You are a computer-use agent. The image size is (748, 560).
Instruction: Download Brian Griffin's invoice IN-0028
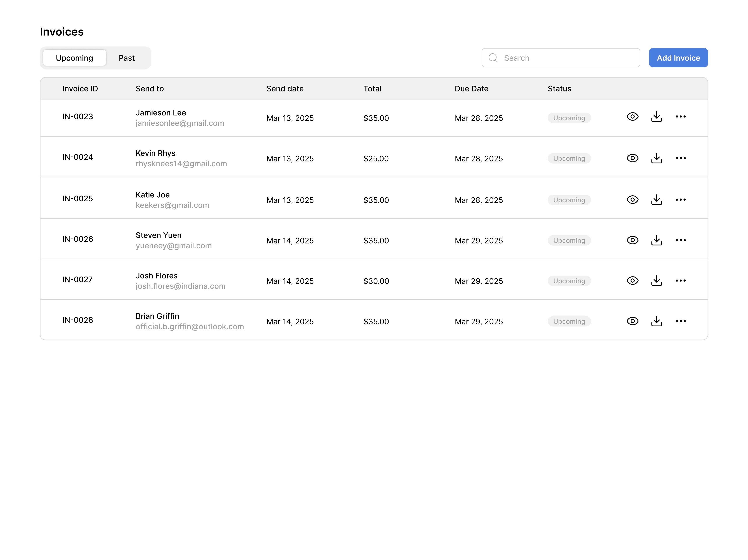[656, 321]
